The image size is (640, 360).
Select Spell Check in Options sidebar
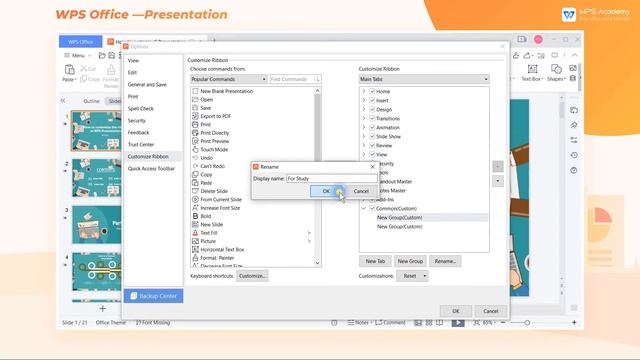141,109
